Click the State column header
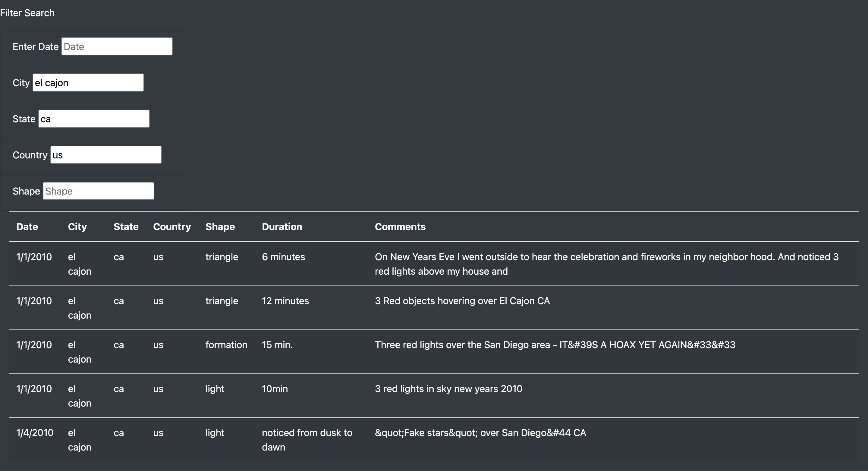This screenshot has width=868, height=471. [x=126, y=226]
